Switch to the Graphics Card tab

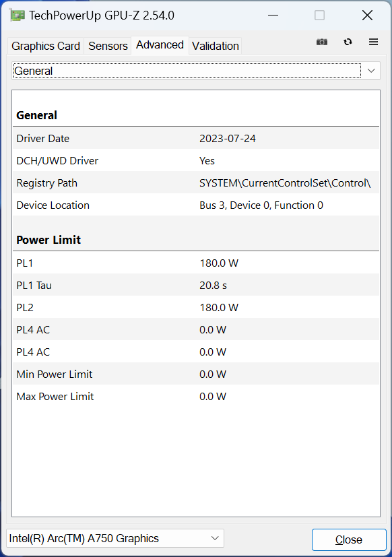tap(46, 46)
